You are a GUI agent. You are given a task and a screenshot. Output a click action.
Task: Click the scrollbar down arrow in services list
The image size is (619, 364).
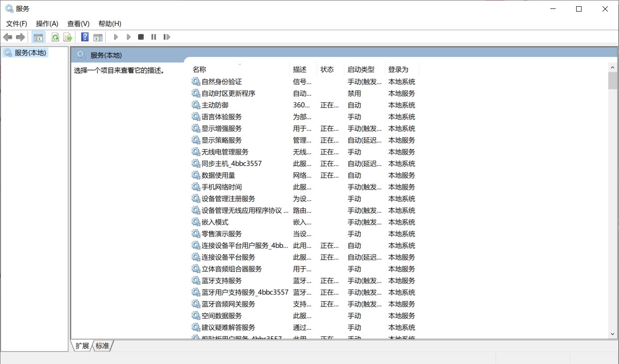tap(613, 334)
